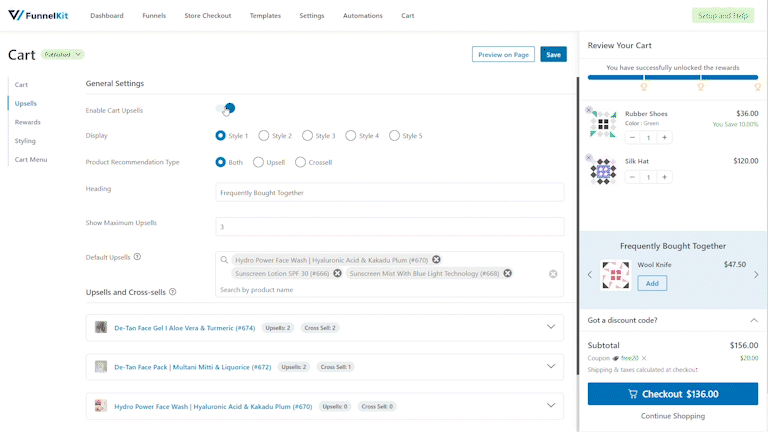Open the Settings menu

tap(312, 16)
